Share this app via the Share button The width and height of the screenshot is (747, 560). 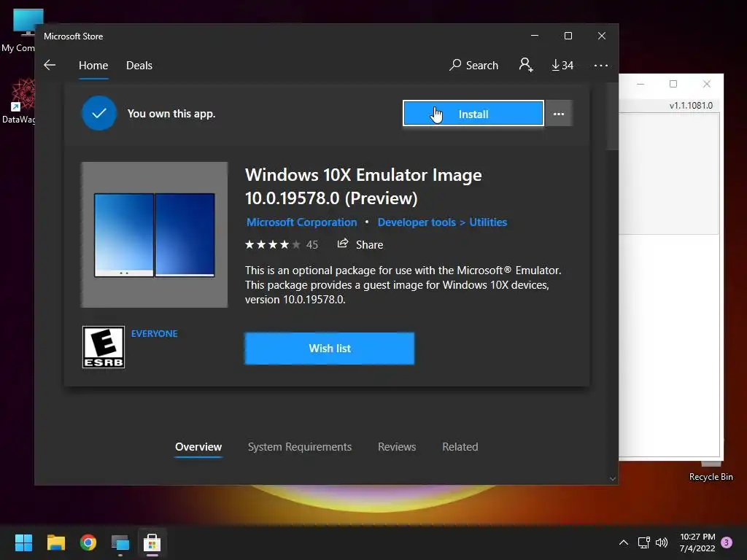point(360,245)
